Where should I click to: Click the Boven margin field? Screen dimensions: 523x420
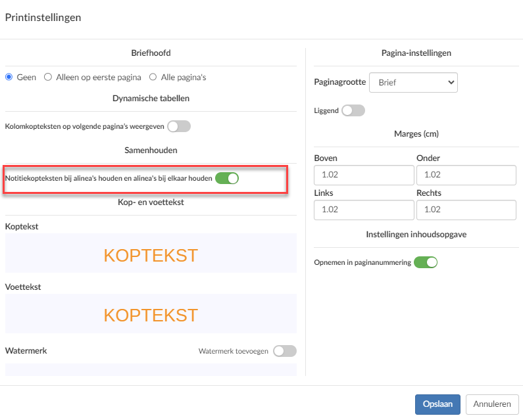(x=364, y=175)
